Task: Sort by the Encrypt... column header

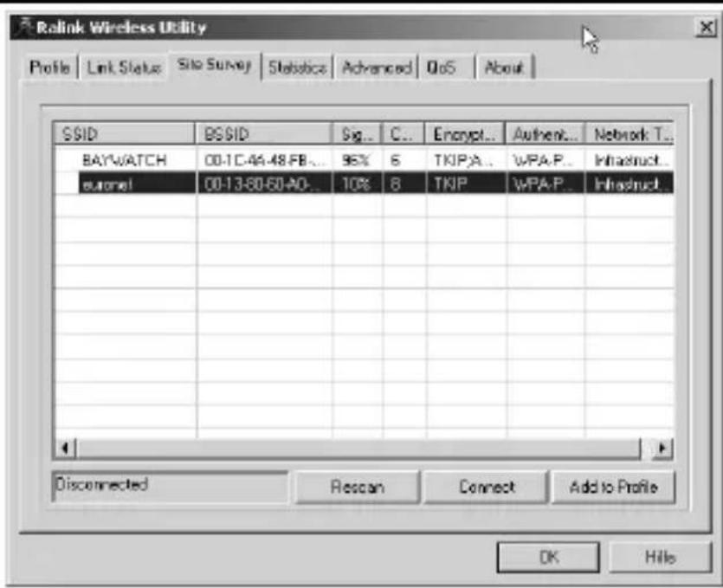Action: coord(465,134)
